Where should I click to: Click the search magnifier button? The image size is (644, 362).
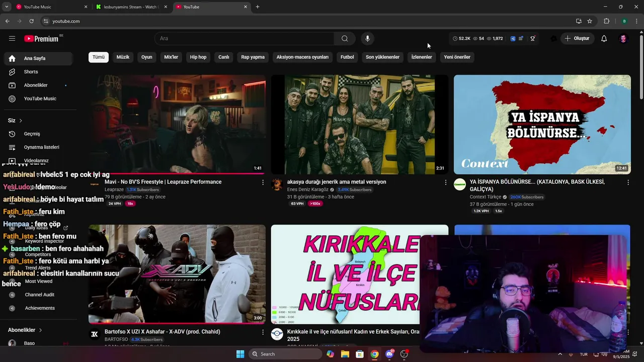(345, 38)
